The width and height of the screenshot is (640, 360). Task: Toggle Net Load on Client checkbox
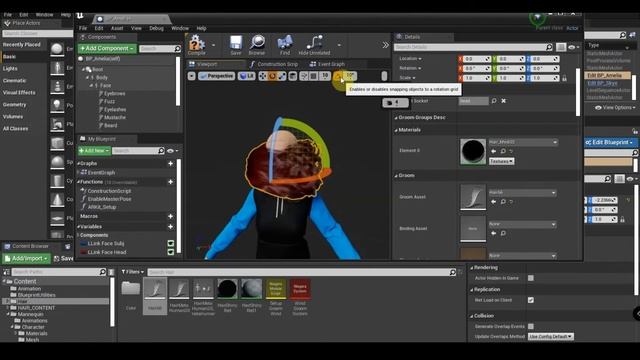pos(531,300)
